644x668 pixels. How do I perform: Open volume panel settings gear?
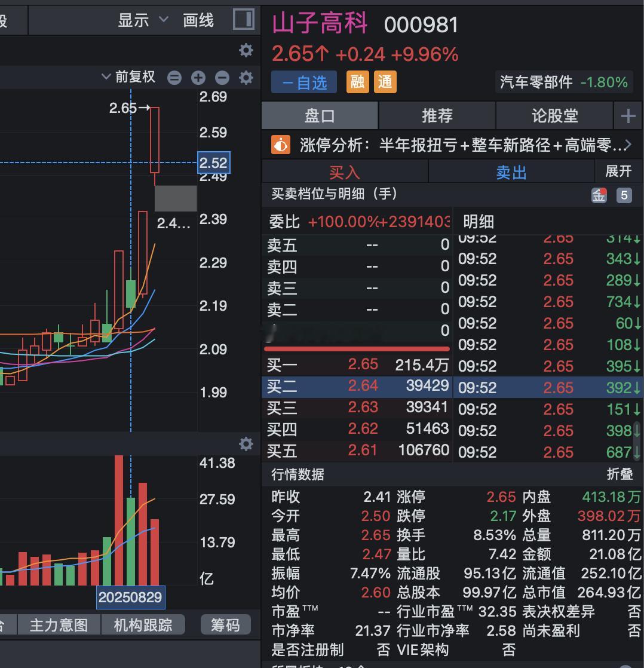point(246,444)
